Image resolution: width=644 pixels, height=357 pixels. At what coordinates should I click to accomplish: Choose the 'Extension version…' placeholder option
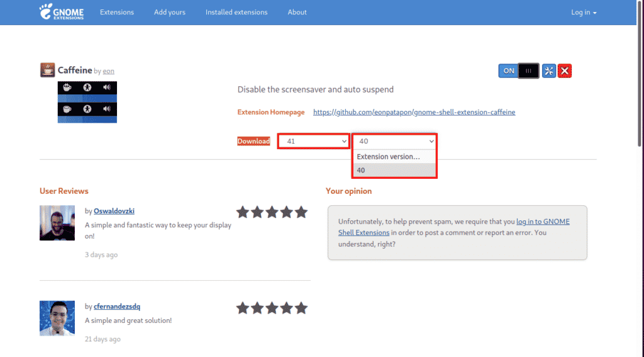[394, 156]
